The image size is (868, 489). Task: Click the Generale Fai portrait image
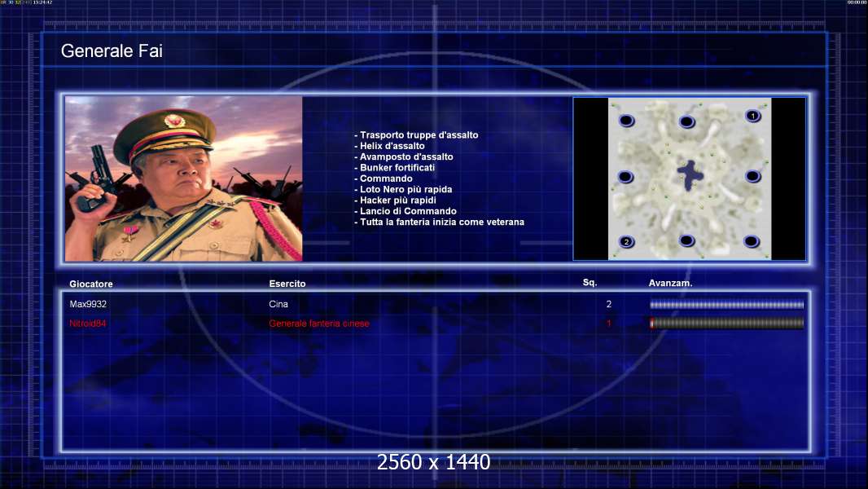coord(184,178)
